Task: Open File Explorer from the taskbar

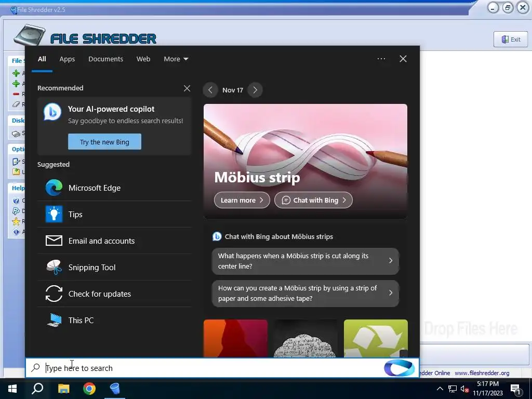Action: pos(63,389)
